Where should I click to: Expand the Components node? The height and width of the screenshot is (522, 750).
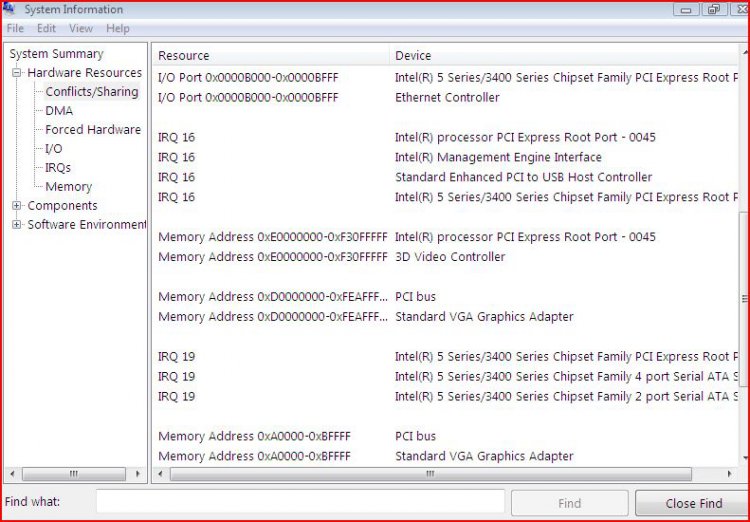pyautogui.click(x=17, y=206)
